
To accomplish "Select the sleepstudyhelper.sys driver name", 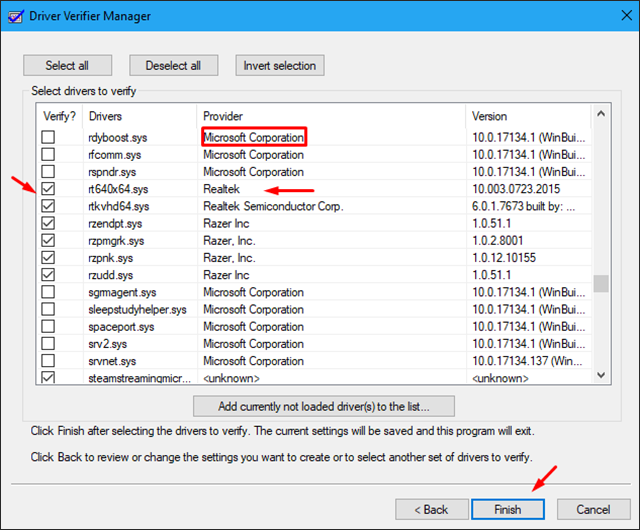I will coord(138,310).
